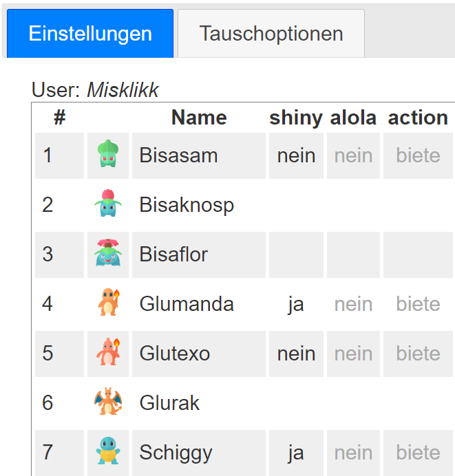Change Glumanda action 'biete' option

tap(418, 304)
